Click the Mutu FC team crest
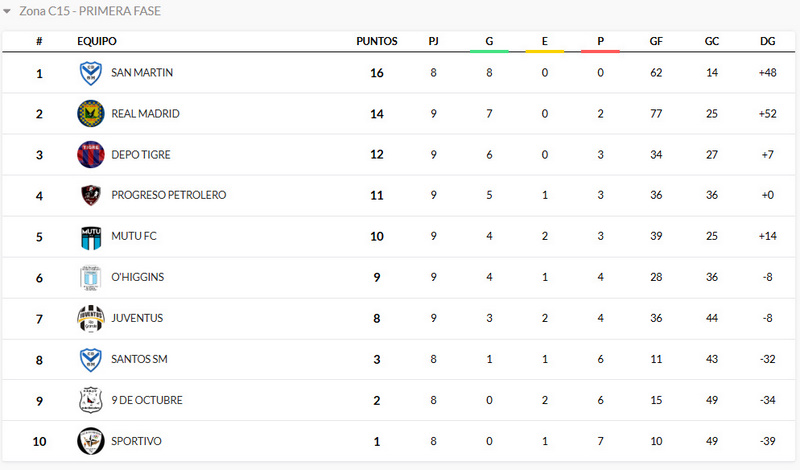 tap(91, 237)
